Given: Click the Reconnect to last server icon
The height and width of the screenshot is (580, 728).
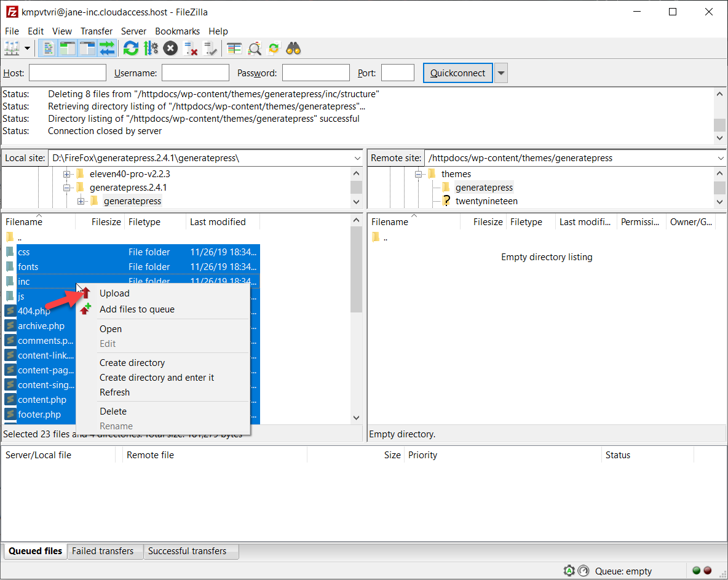Looking at the screenshot, I should point(210,49).
